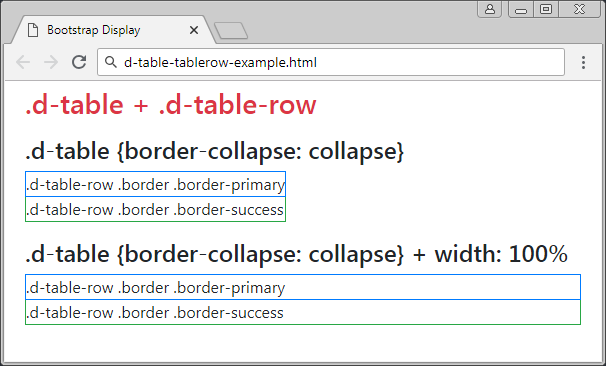Click the address bar URL text
Screen dimensions: 606x366
(x=220, y=62)
